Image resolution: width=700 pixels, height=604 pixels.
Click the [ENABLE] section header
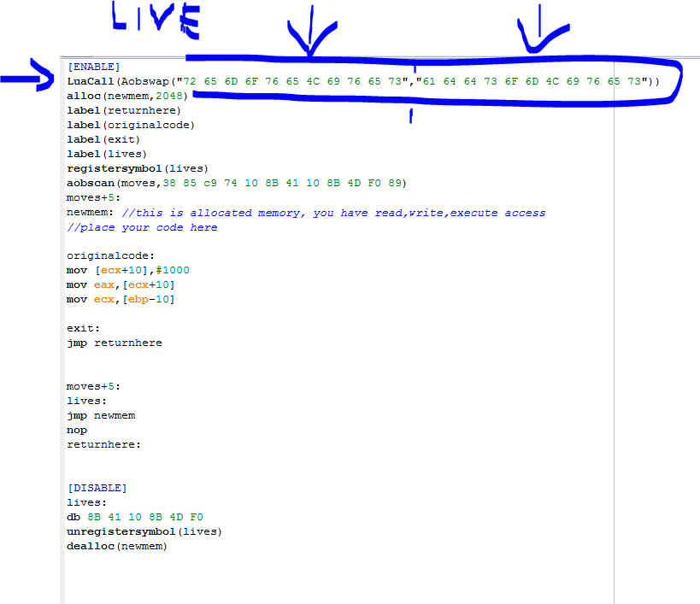pos(93,67)
